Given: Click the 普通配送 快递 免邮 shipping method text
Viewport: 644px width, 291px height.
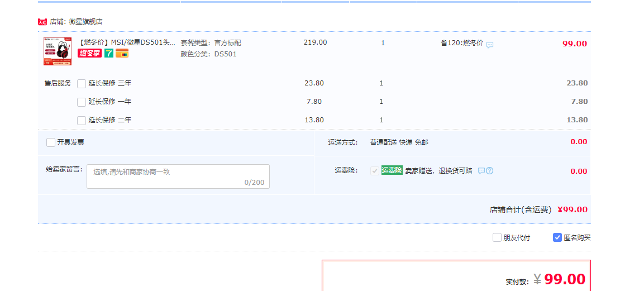Looking at the screenshot, I should click(x=399, y=142).
